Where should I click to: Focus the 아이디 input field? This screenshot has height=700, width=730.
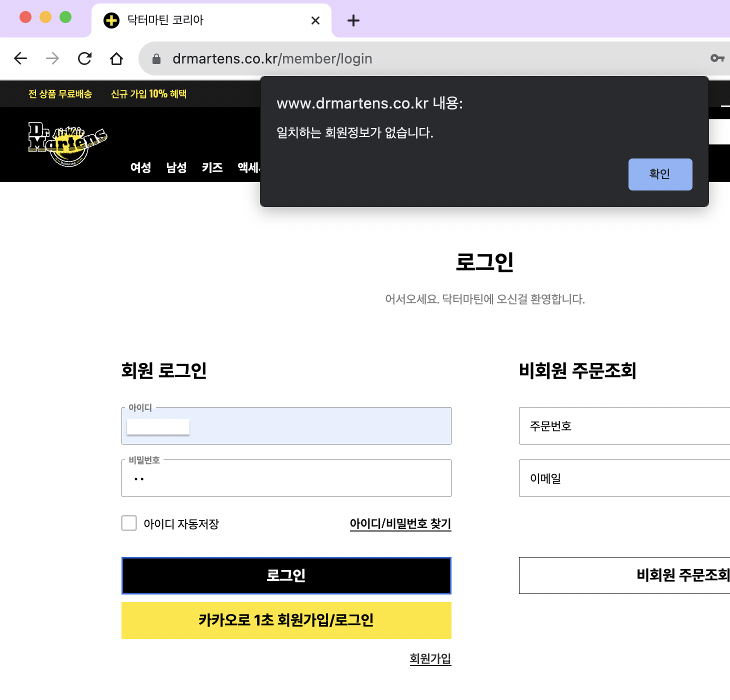click(x=286, y=426)
